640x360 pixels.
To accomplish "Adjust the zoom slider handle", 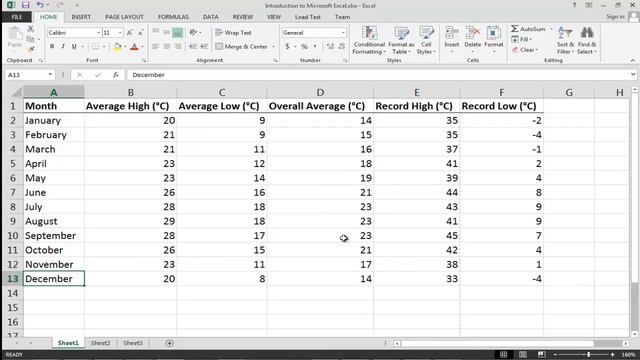I will 588,355.
